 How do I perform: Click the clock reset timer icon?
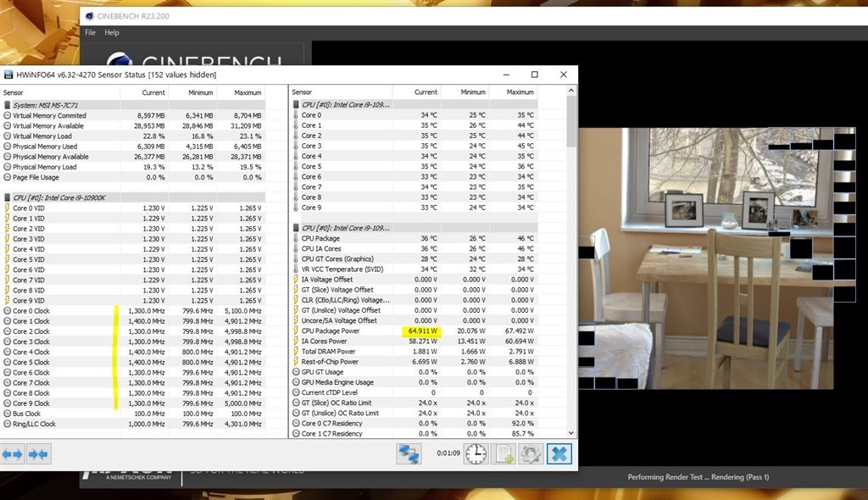coord(476,454)
